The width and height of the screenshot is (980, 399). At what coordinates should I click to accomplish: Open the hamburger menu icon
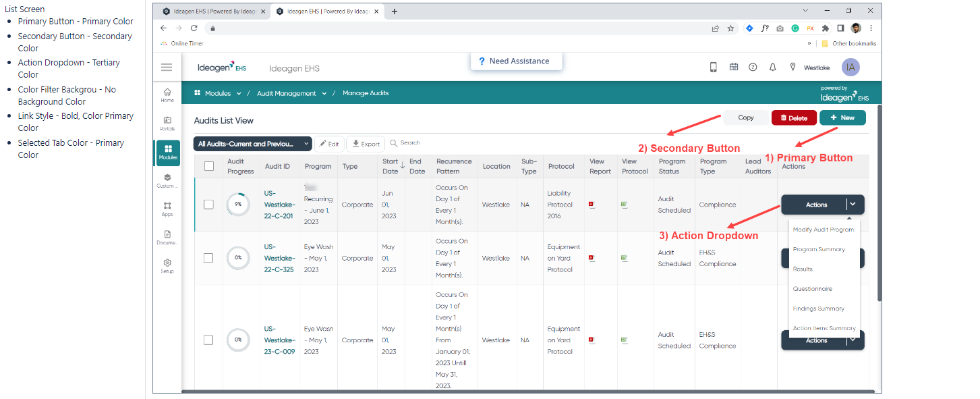click(x=167, y=68)
